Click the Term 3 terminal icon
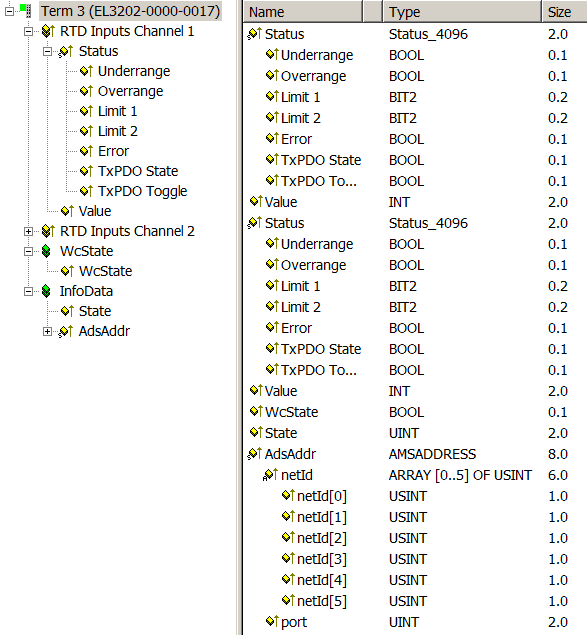The image size is (587, 635). point(26,11)
